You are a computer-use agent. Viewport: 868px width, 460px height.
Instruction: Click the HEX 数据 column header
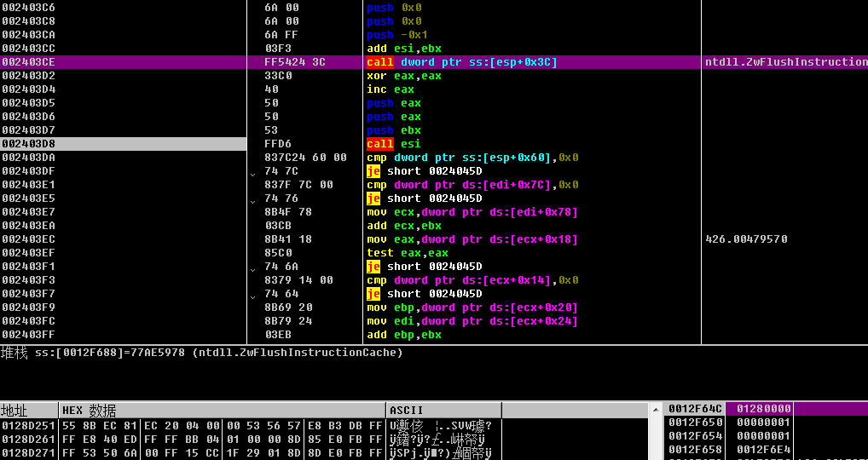pos(223,411)
